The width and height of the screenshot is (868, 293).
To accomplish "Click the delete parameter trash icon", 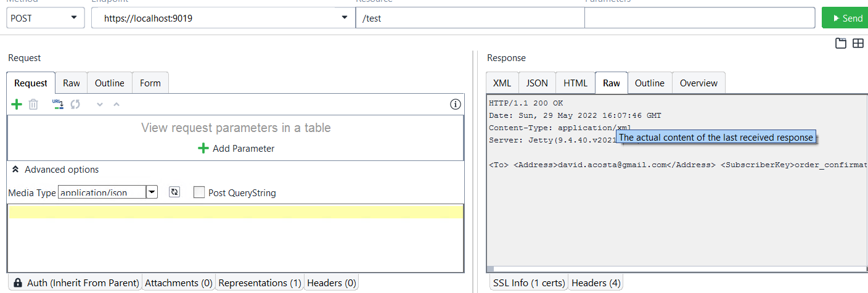I will coord(33,104).
